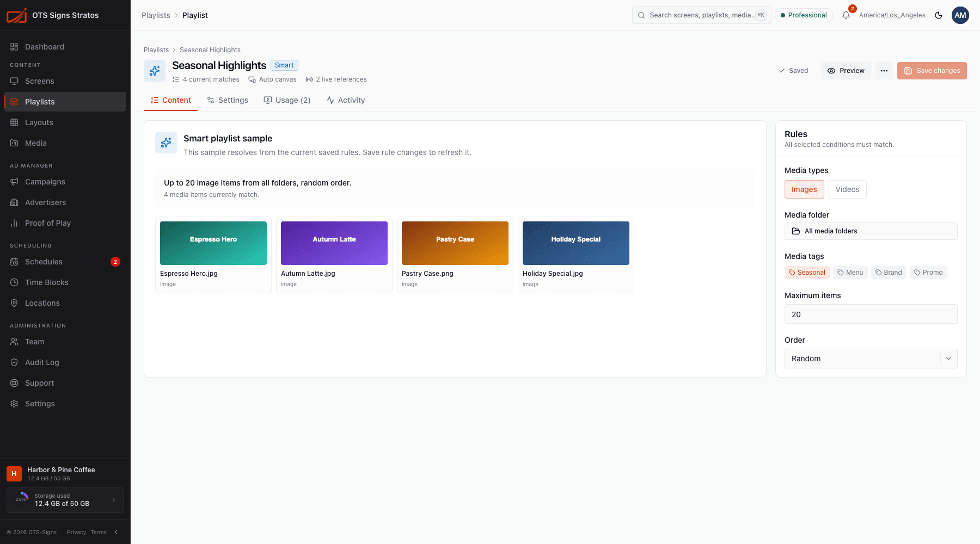Open Dashboard from the sidebar
980x544 pixels.
point(65,47)
